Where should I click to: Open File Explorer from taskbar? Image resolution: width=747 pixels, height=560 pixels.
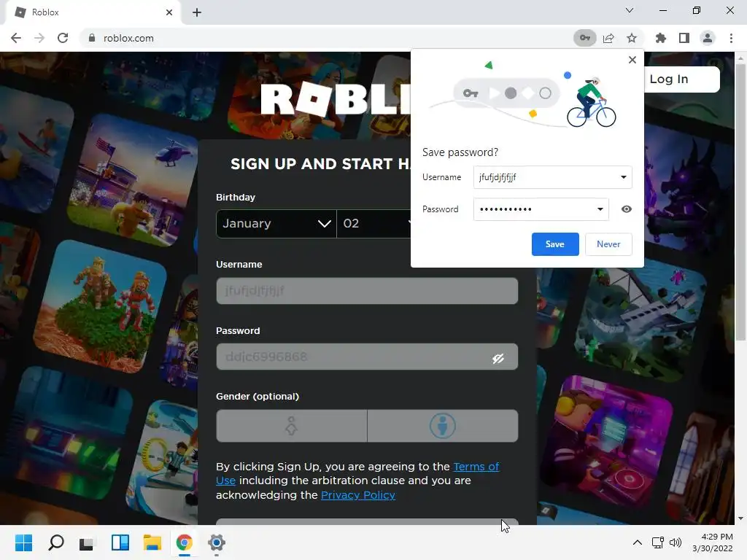tap(152, 542)
